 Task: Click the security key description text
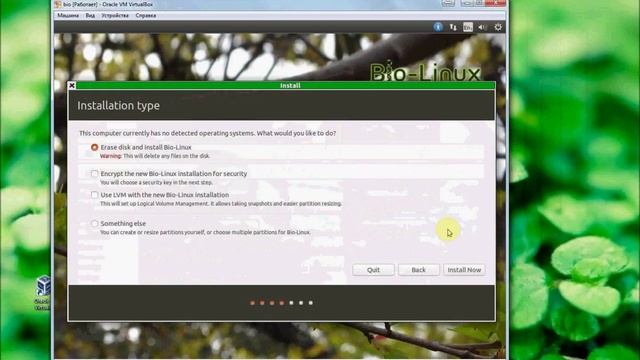point(156,182)
